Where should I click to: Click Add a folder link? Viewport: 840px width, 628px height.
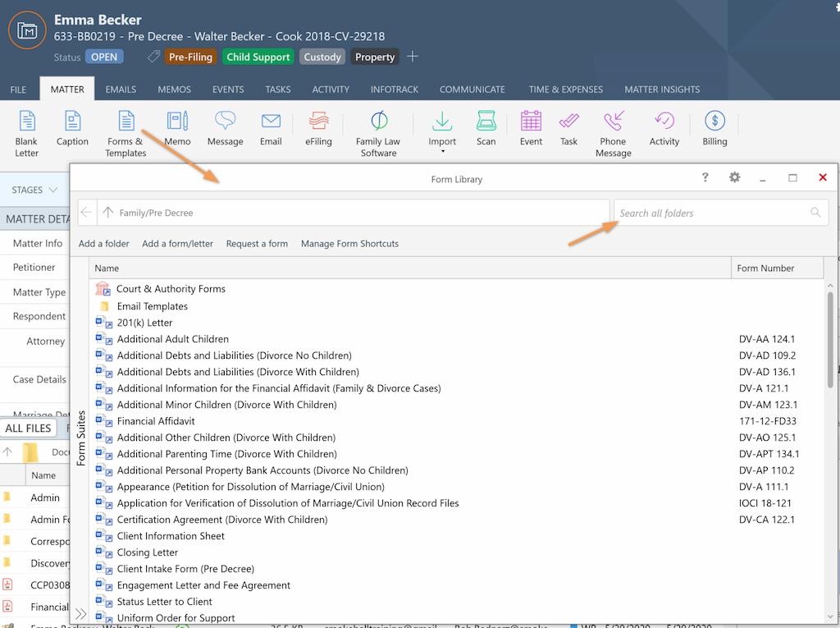(x=104, y=244)
